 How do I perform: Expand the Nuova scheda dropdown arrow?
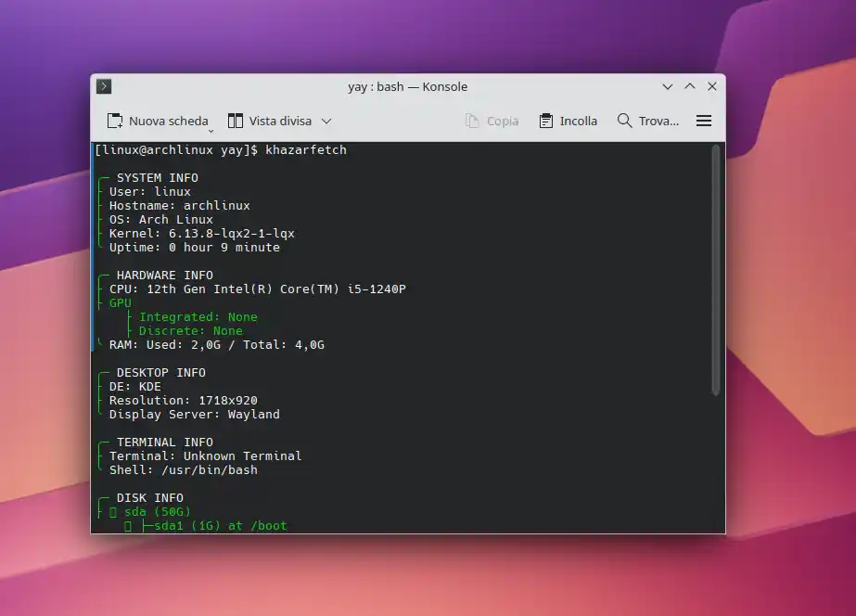pyautogui.click(x=211, y=131)
